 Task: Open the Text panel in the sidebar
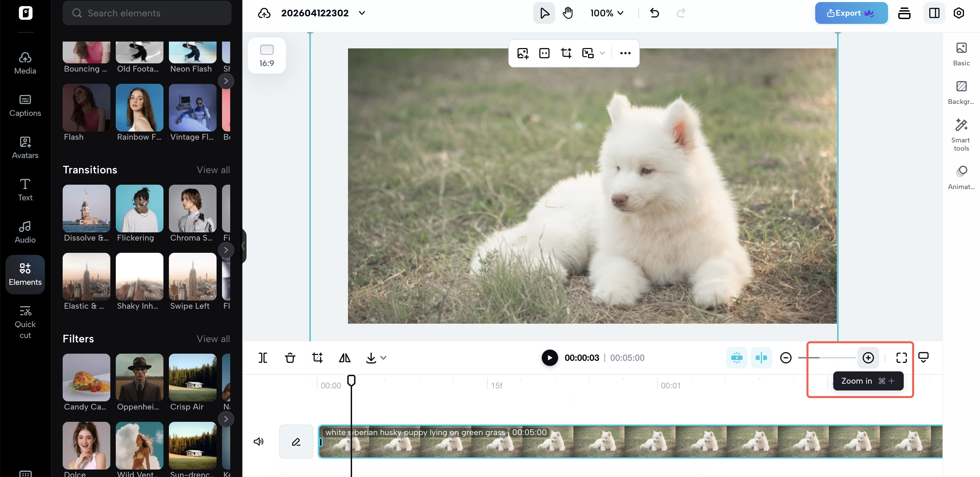pyautogui.click(x=25, y=189)
